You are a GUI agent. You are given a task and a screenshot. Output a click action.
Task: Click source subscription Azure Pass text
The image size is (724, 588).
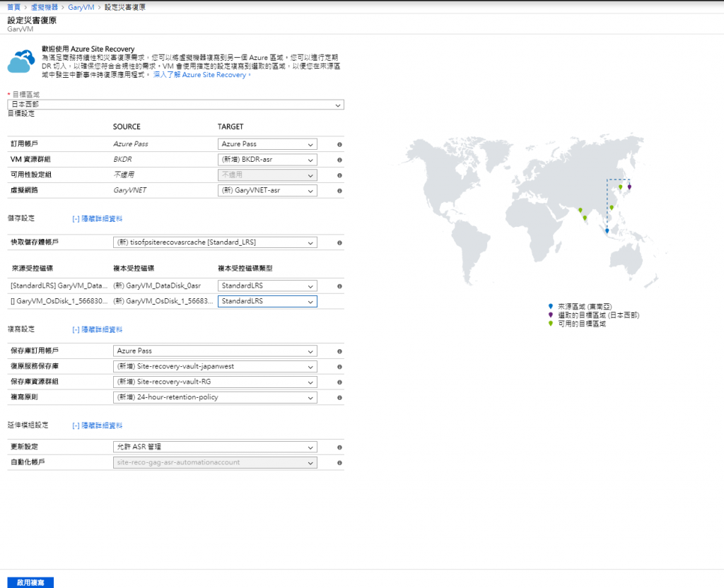click(131, 144)
